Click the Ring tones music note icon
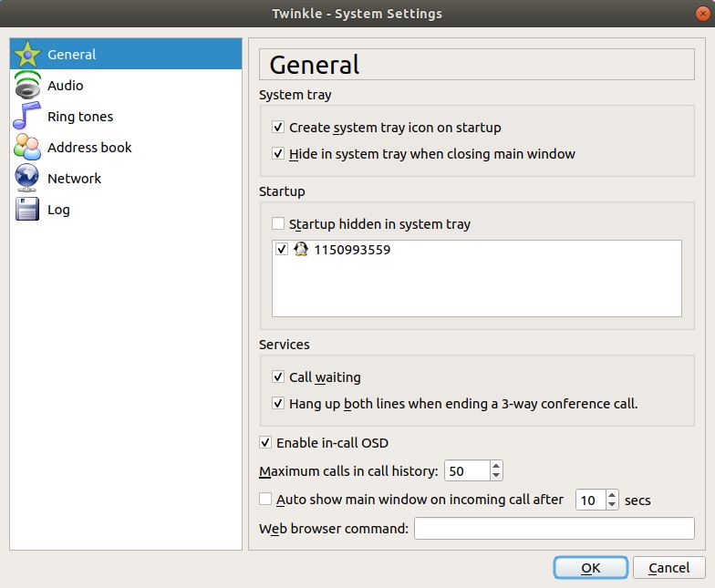This screenshot has height=588, width=715. (27, 117)
